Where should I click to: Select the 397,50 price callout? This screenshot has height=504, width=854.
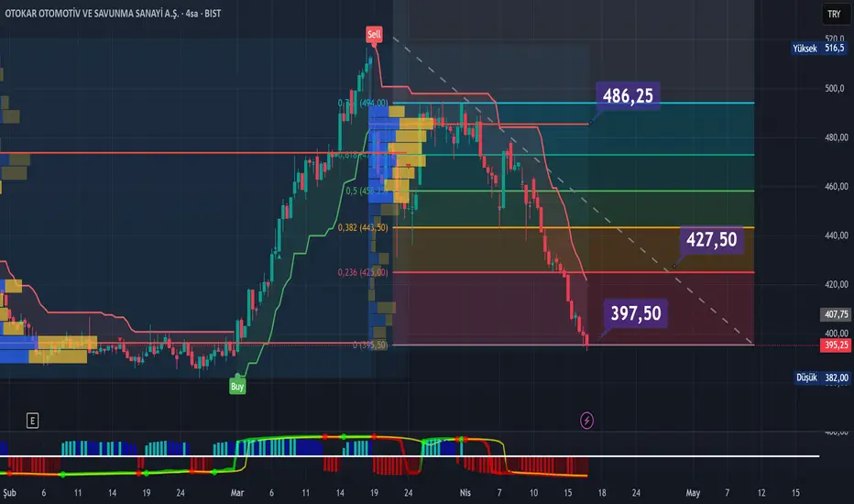[x=636, y=313]
